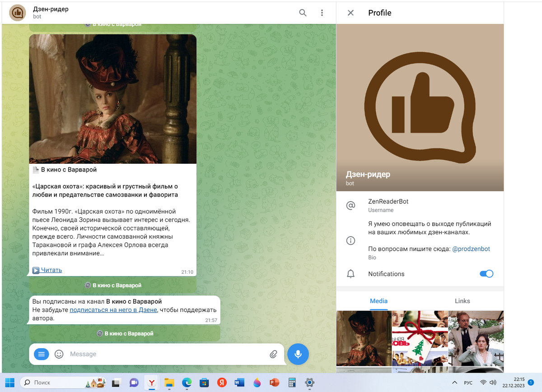Open the bot commands menu button
This screenshot has height=392, width=542.
(42, 354)
